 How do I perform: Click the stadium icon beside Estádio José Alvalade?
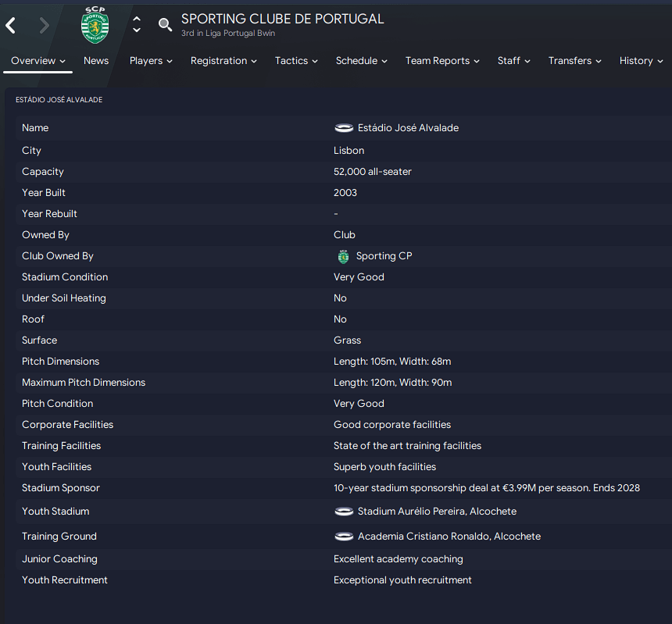pos(344,128)
